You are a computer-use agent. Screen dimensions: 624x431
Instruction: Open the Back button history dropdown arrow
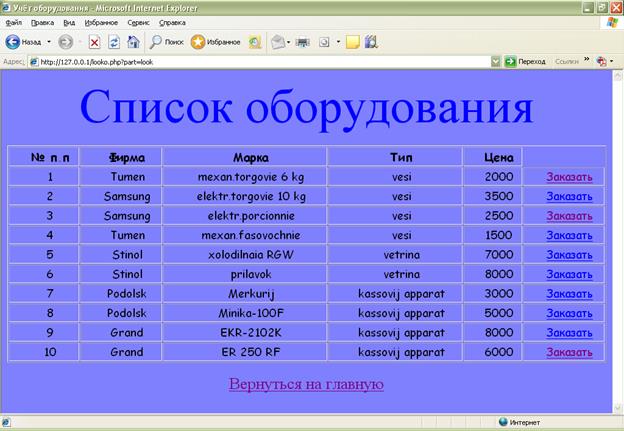(49, 42)
